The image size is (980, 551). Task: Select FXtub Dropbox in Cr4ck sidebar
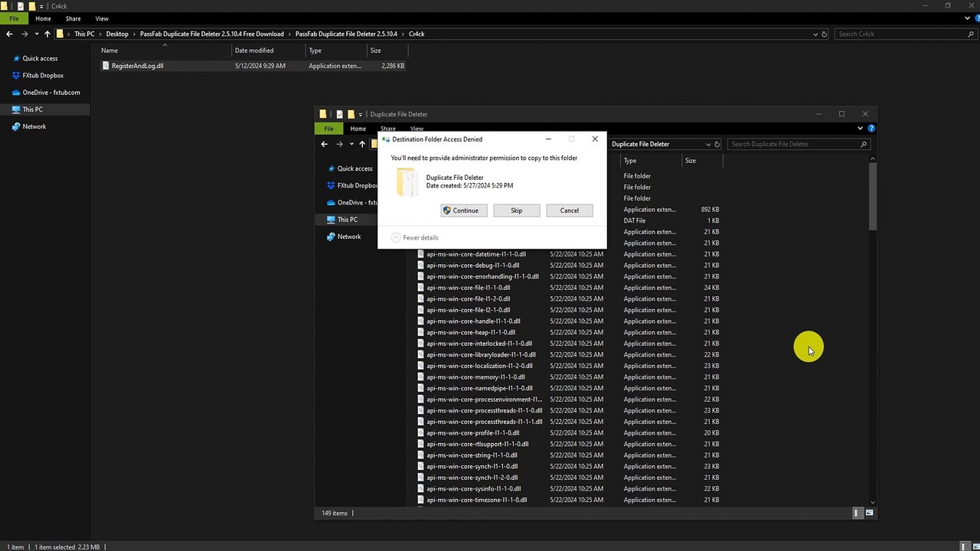pyautogui.click(x=43, y=76)
